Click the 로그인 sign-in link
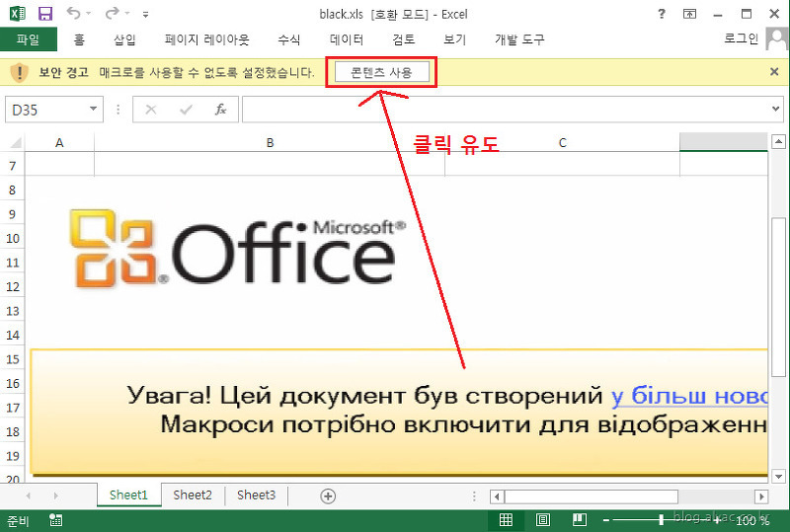Screen dimensions: 790x532 (742, 38)
